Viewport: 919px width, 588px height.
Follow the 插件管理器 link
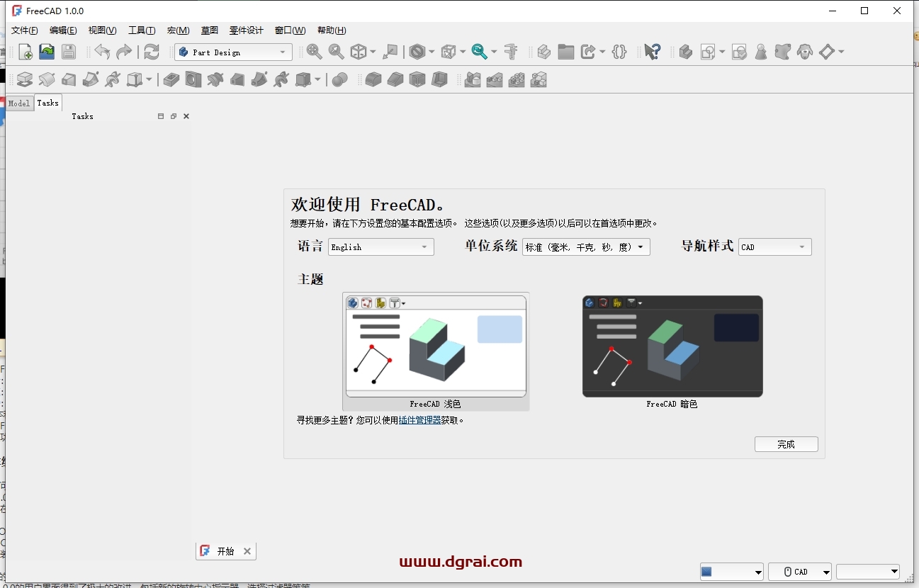point(420,420)
